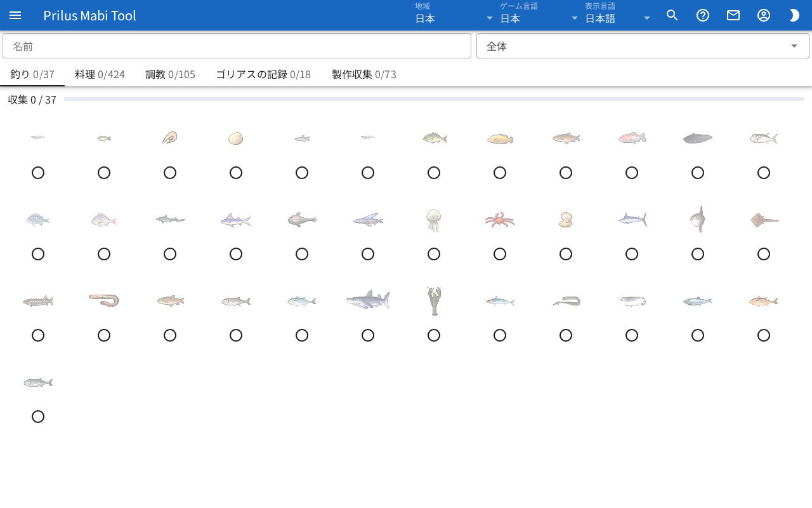
Task: Click the sturgeon fish icon
Action: pos(38,301)
